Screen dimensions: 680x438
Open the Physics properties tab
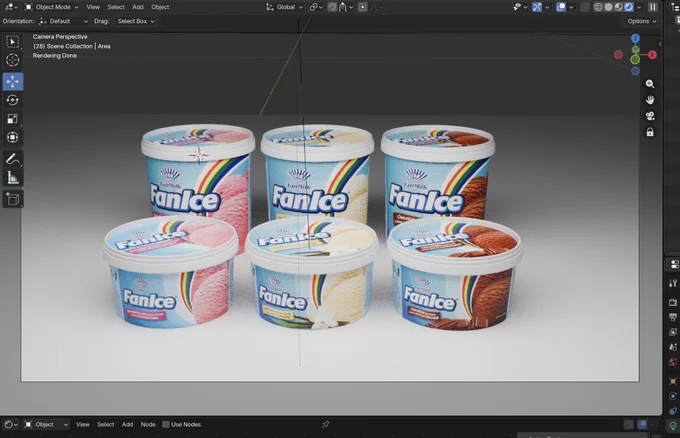coord(673,396)
